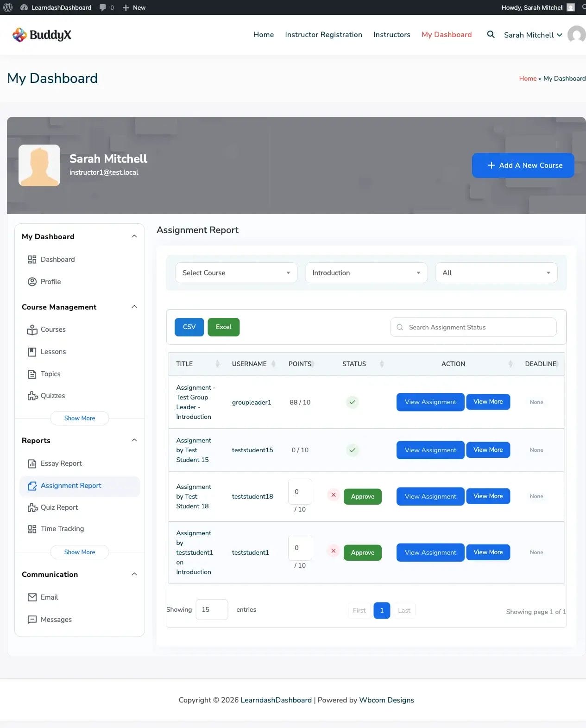Click the Last pagination button
This screenshot has height=728, width=586.
click(404, 610)
